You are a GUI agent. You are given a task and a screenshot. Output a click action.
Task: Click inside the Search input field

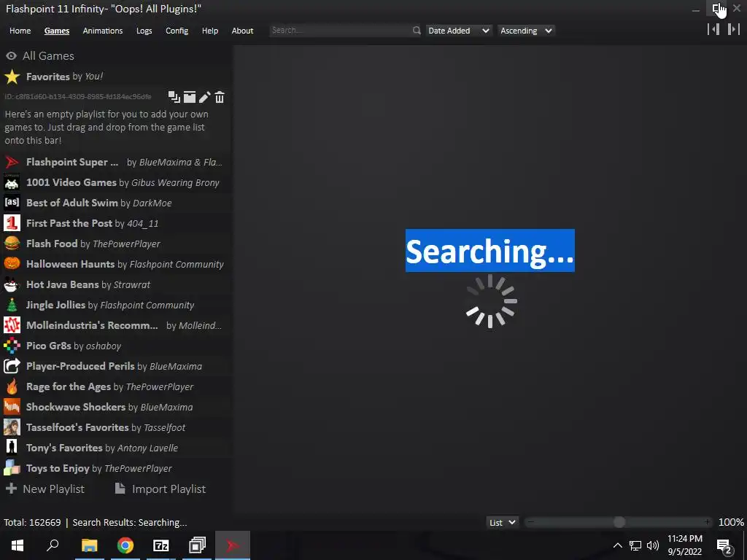tap(340, 31)
